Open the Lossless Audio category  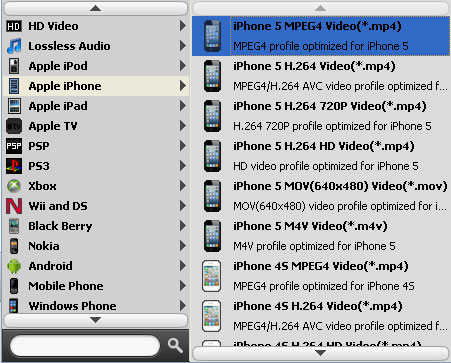click(96, 46)
